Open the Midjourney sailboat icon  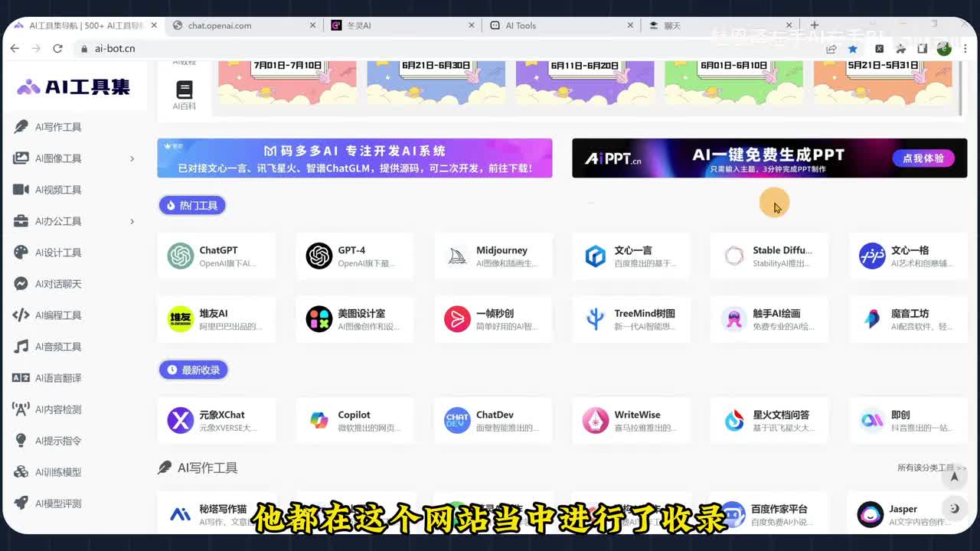click(457, 256)
